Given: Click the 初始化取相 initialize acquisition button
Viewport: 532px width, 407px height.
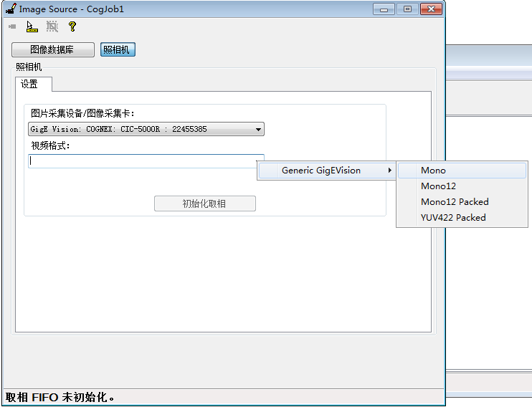Looking at the screenshot, I should coord(205,203).
